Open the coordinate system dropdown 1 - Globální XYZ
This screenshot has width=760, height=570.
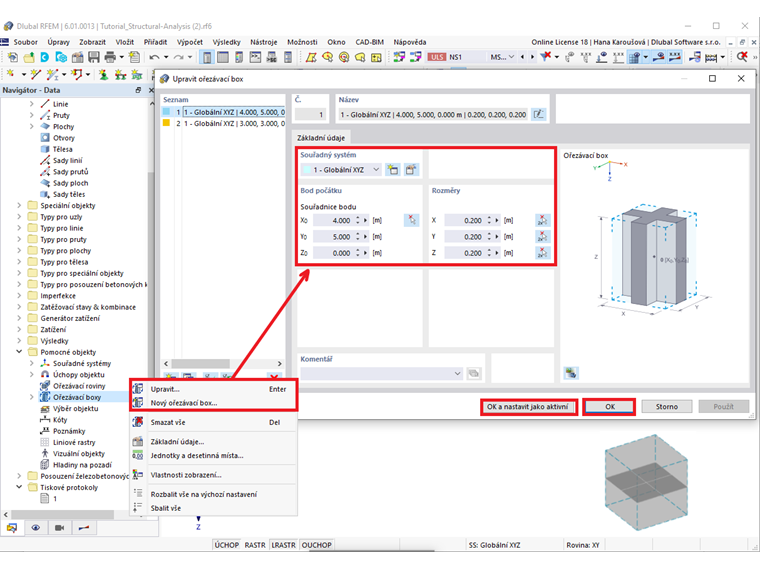pyautogui.click(x=341, y=170)
